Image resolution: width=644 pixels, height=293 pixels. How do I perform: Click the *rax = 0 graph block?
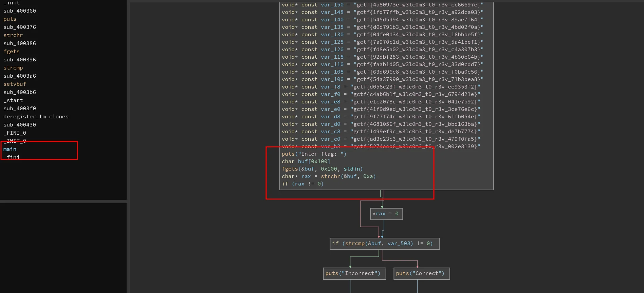[386, 214]
